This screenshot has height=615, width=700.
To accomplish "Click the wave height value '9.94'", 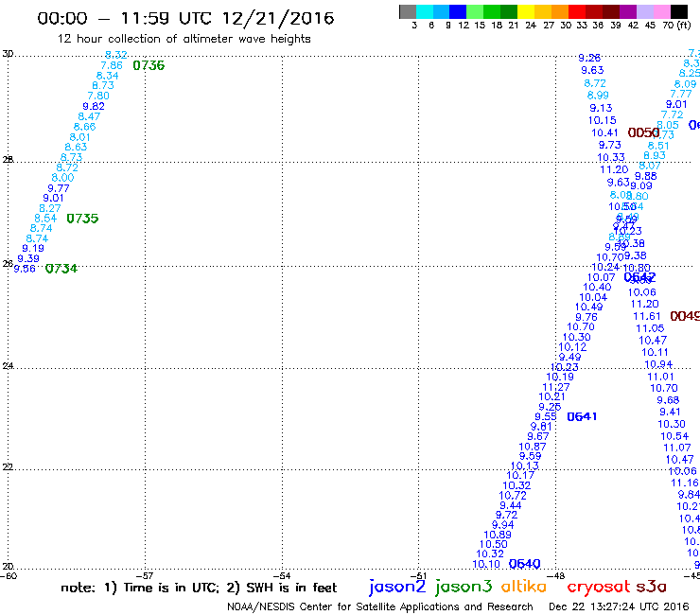I will [502, 525].
